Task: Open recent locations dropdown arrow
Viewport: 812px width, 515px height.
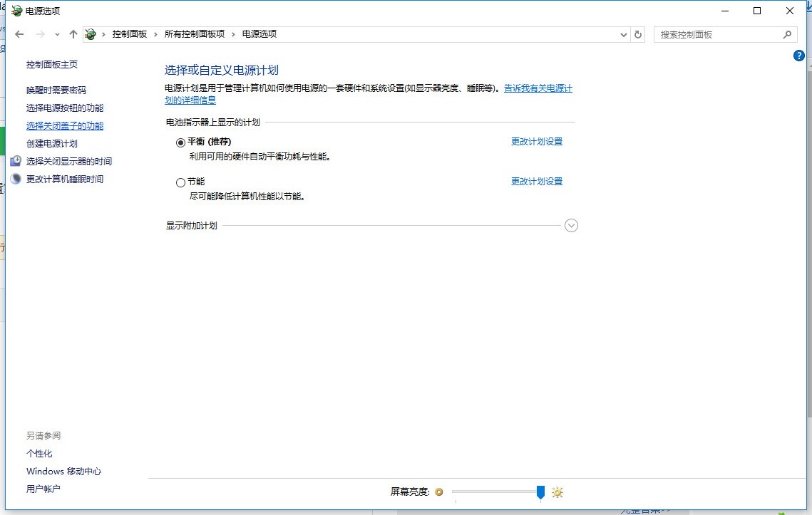Action: pyautogui.click(x=58, y=34)
